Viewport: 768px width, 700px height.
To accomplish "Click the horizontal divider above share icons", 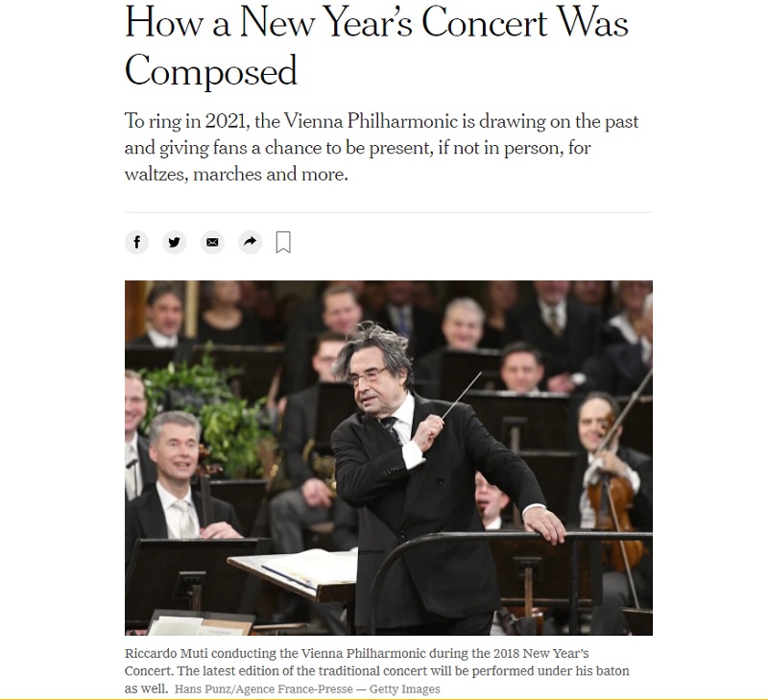I will pyautogui.click(x=389, y=212).
